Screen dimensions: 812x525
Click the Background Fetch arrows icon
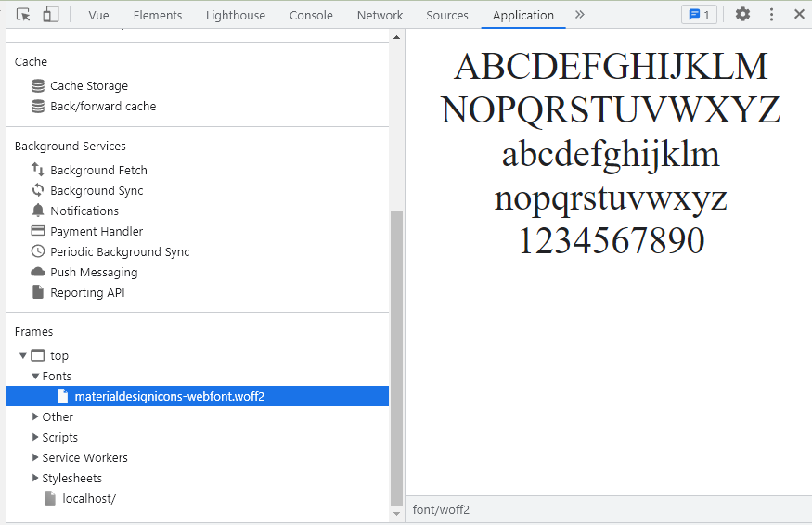(38, 170)
